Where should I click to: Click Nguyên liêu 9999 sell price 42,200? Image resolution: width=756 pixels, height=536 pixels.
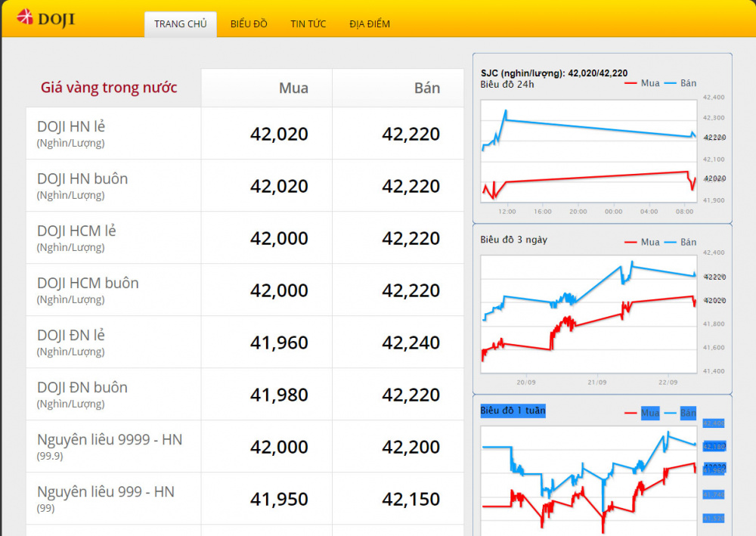pyautogui.click(x=411, y=447)
